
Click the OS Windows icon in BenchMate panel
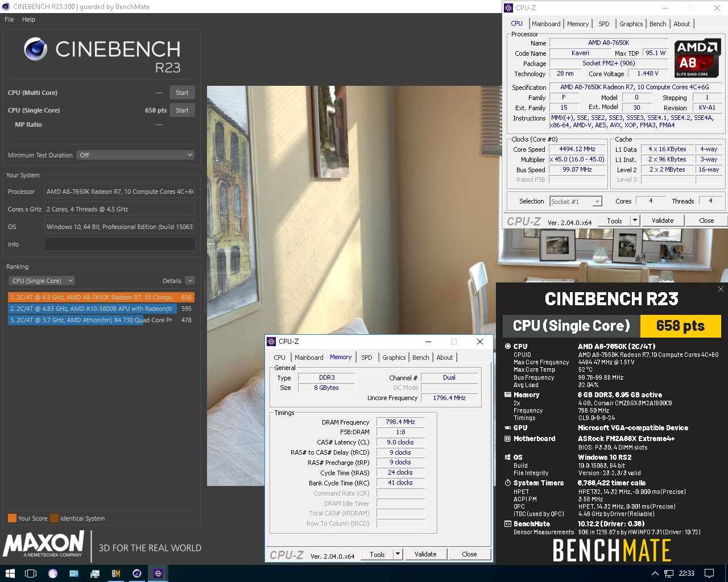click(x=508, y=457)
